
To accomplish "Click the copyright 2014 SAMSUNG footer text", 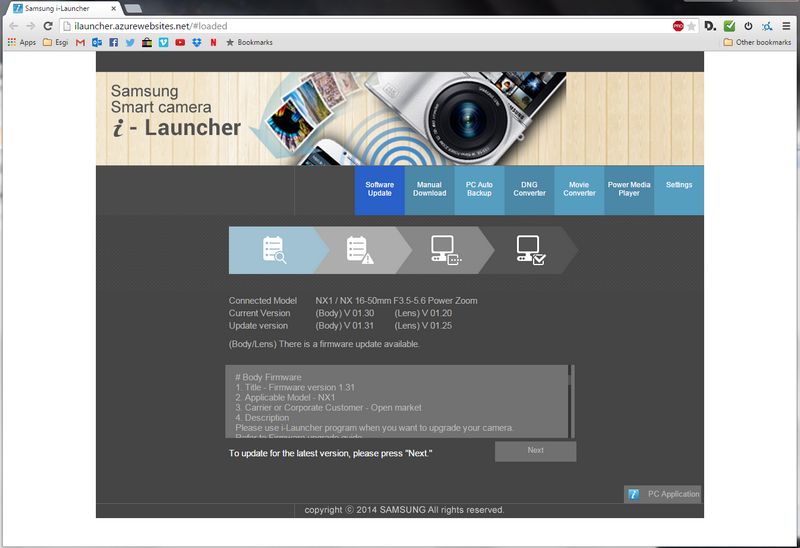I will (x=404, y=510).
